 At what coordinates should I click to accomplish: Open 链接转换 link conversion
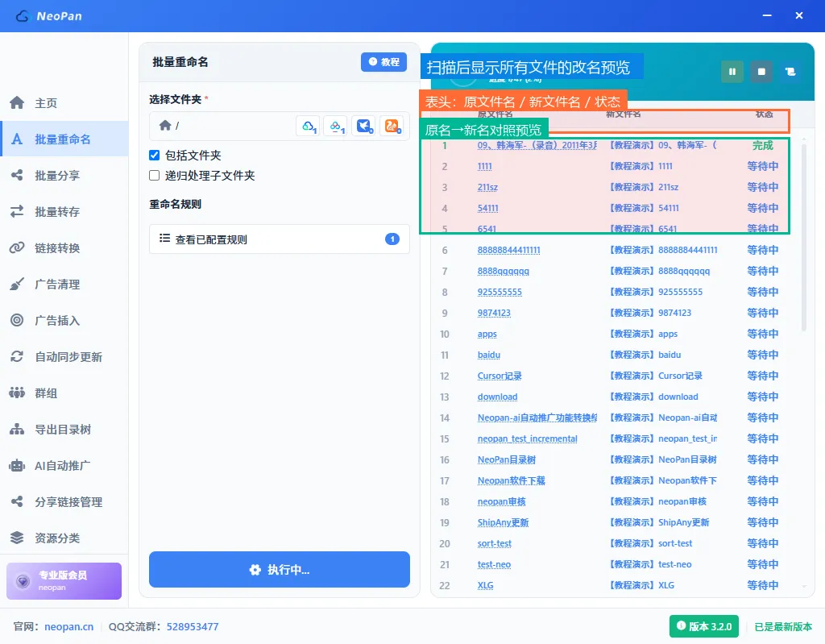pyautogui.click(x=64, y=248)
